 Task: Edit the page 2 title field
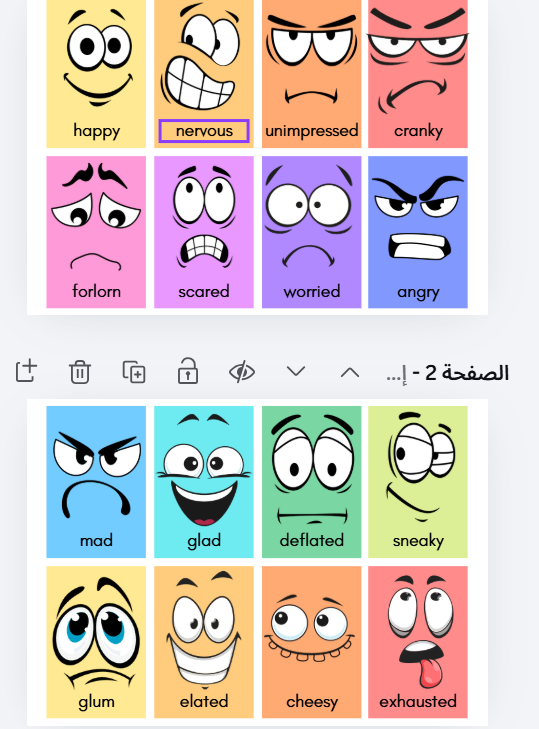[447, 373]
